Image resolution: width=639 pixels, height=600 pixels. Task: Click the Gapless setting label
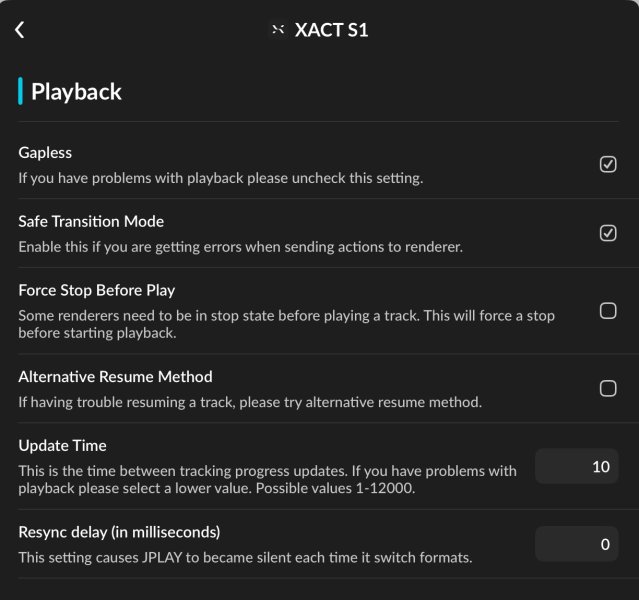45,153
